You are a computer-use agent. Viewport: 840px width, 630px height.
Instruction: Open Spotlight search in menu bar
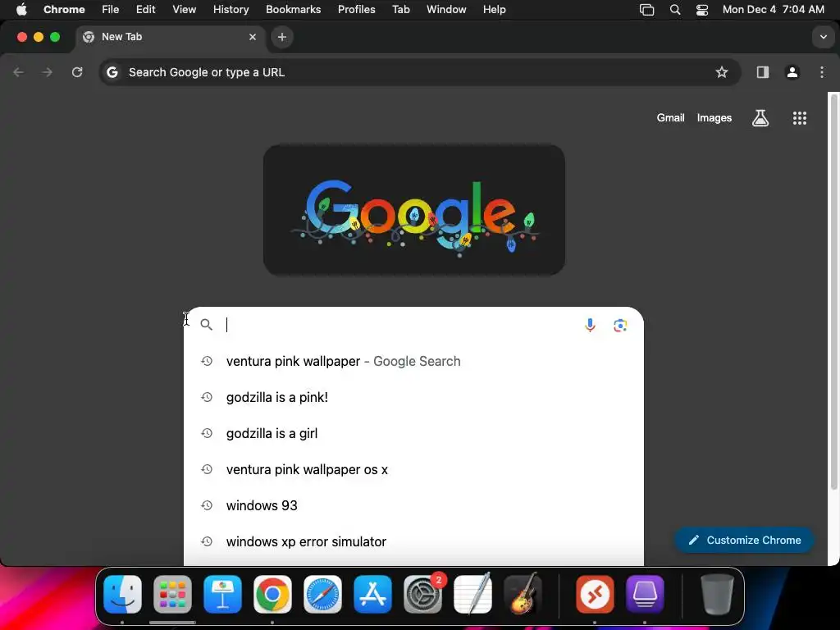click(675, 9)
